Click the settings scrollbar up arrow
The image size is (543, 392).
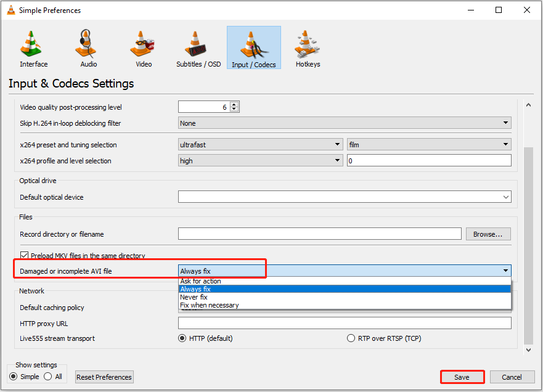[x=528, y=105]
